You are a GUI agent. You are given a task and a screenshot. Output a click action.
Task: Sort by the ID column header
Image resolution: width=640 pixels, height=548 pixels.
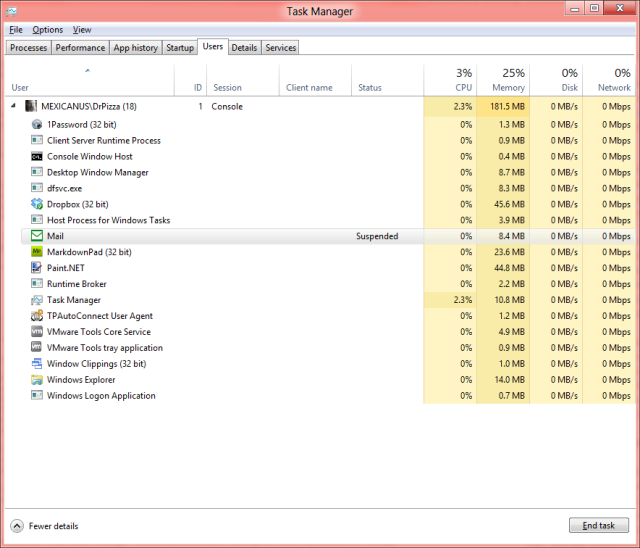point(191,80)
